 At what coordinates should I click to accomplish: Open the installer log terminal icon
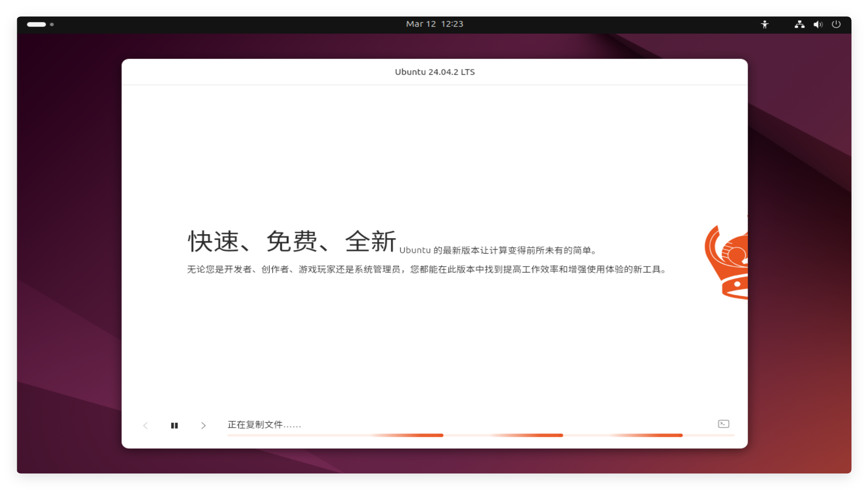click(x=723, y=424)
